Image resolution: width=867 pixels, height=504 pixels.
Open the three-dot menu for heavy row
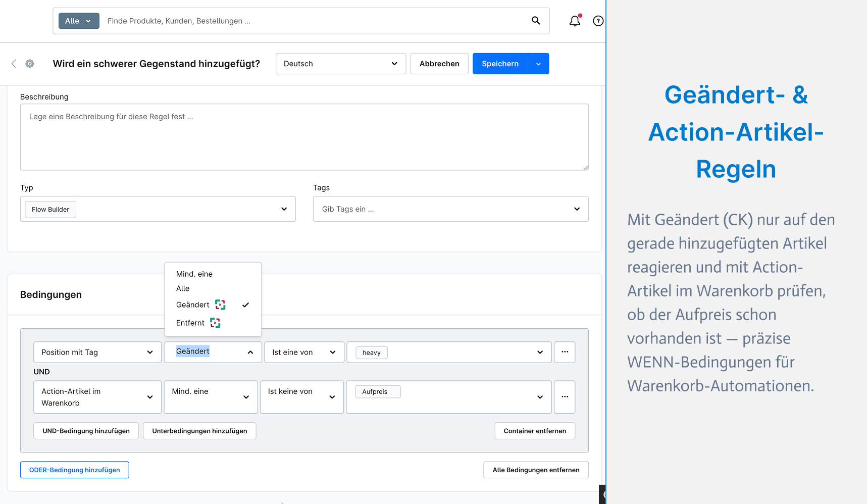(565, 352)
